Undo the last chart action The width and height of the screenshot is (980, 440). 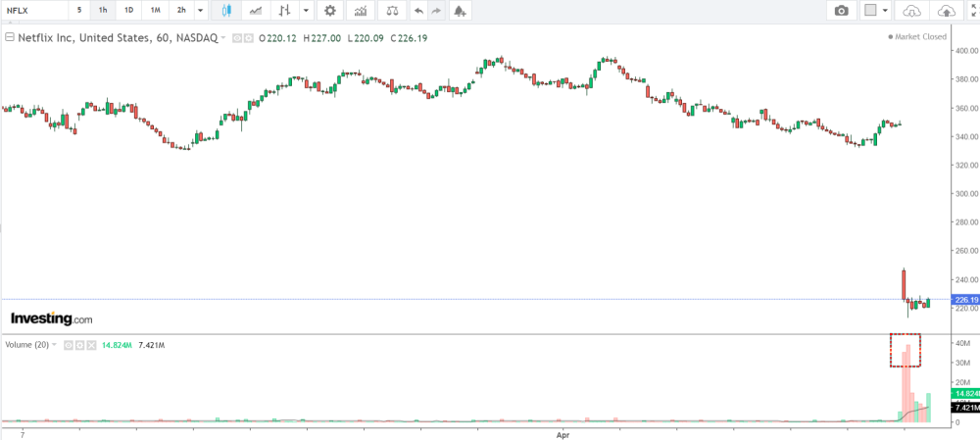click(418, 11)
